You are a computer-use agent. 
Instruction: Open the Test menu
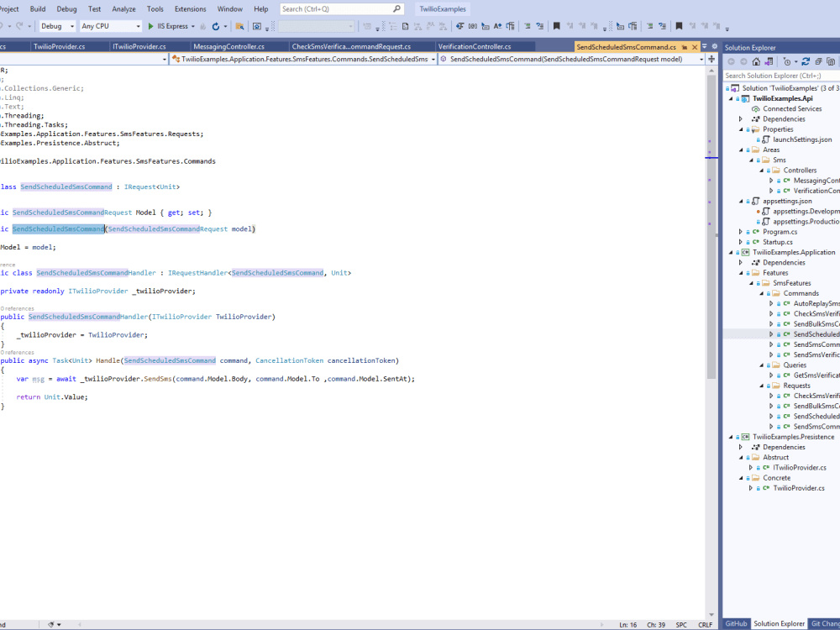(94, 8)
